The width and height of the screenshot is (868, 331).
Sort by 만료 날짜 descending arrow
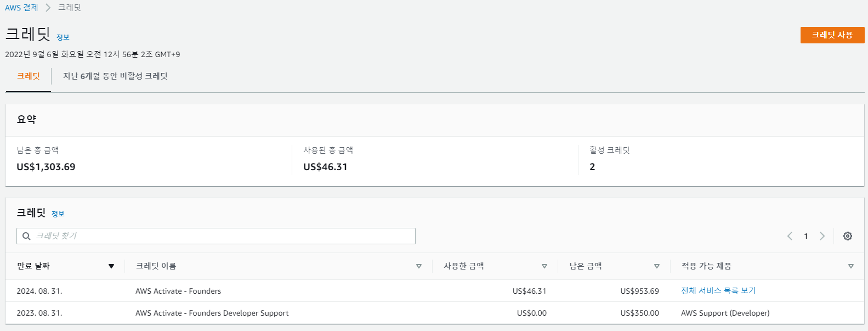111,266
